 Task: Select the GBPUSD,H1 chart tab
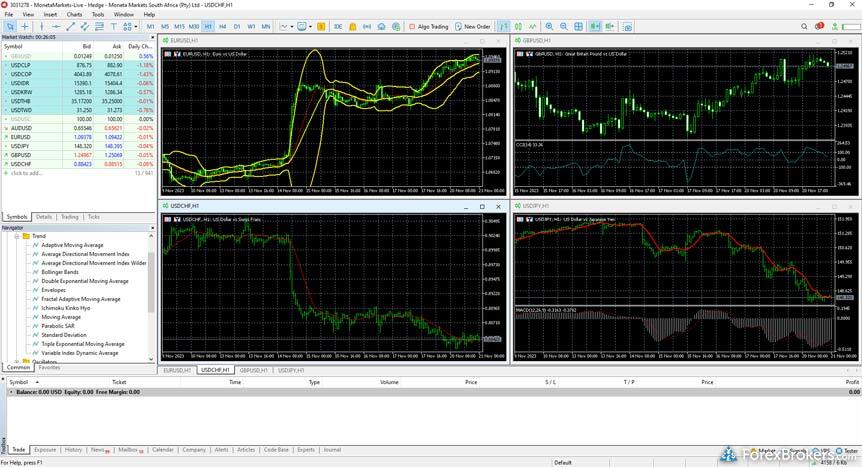[253, 370]
